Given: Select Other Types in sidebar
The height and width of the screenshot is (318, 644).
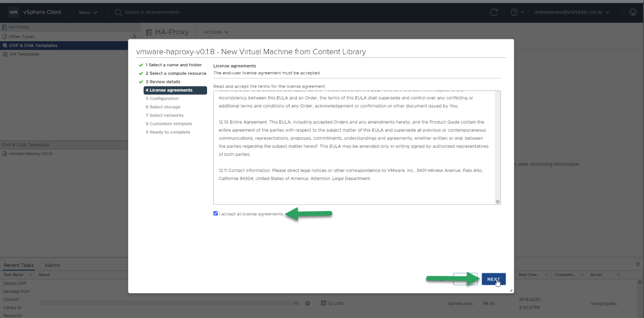Looking at the screenshot, I should 21,37.
